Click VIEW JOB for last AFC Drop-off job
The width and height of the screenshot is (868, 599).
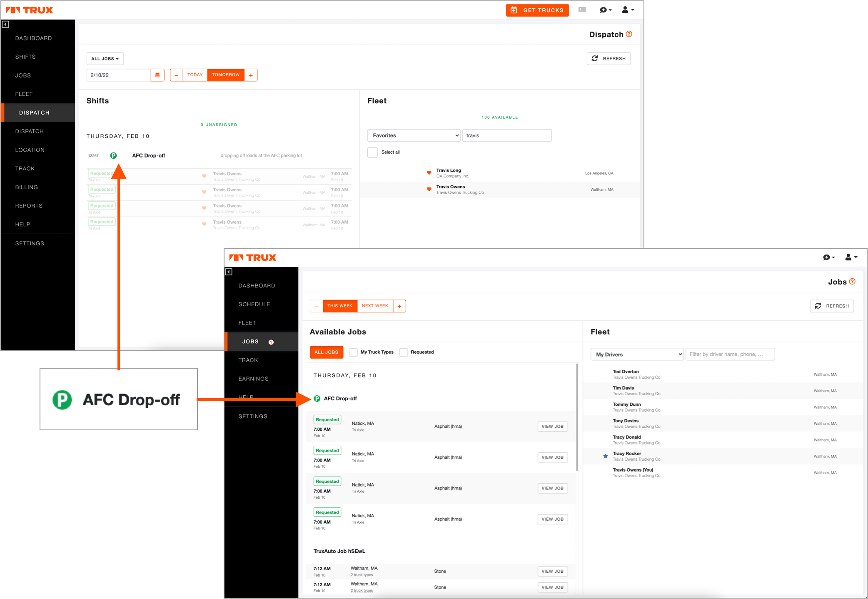click(553, 519)
